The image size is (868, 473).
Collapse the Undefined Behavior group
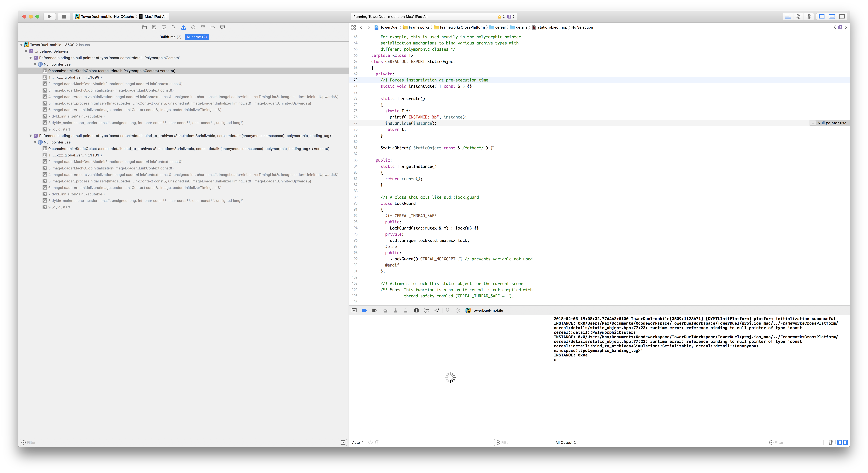(x=26, y=51)
